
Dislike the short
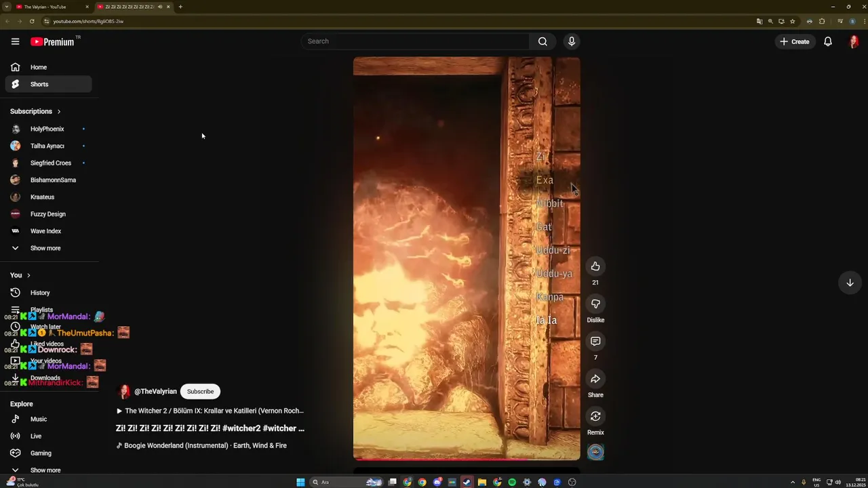pos(595,304)
